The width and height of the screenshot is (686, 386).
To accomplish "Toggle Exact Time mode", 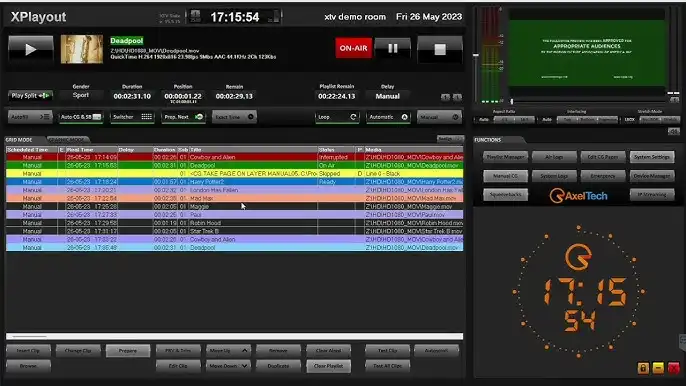I will (234, 117).
